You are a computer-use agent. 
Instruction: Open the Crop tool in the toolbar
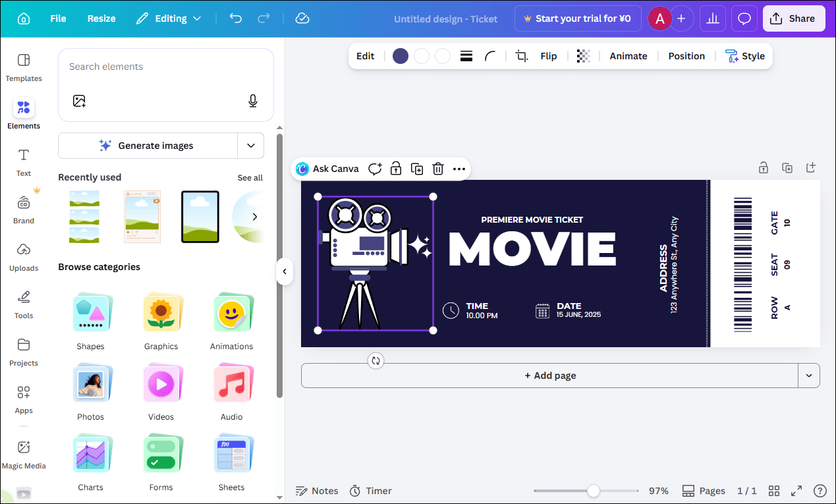521,56
